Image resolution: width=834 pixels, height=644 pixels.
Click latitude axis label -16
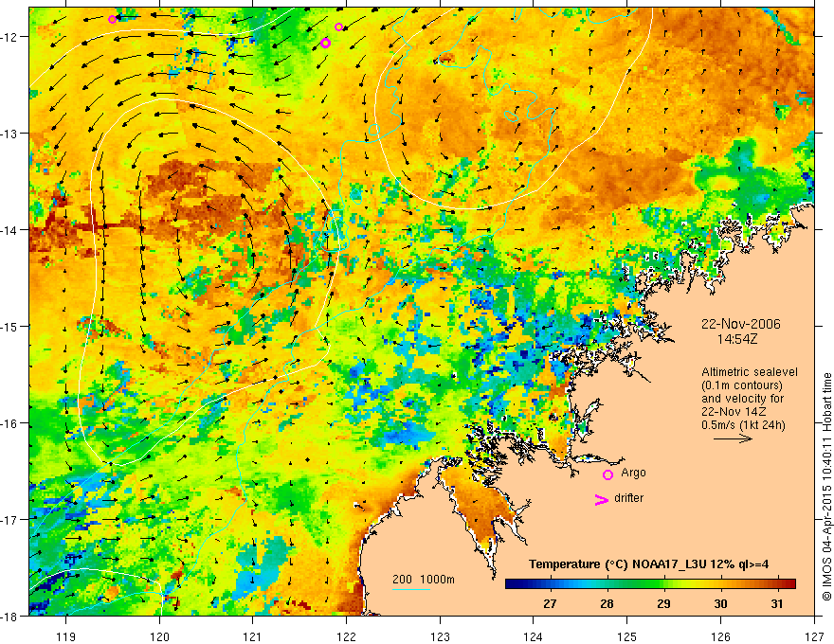[10, 423]
